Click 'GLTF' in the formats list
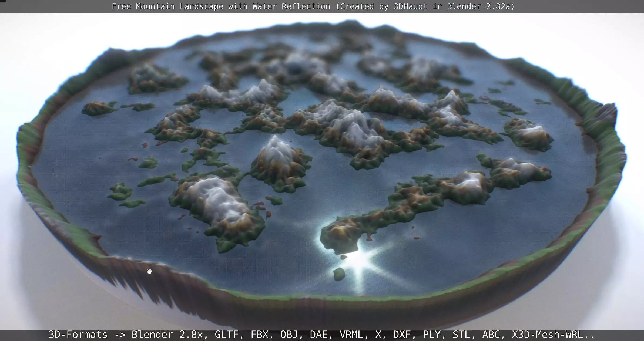This screenshot has width=644, height=341. [226, 335]
